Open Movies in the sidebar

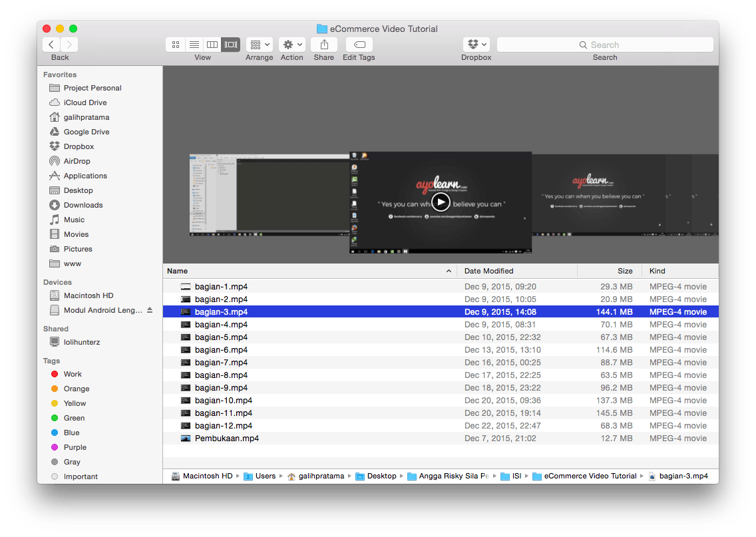point(69,234)
